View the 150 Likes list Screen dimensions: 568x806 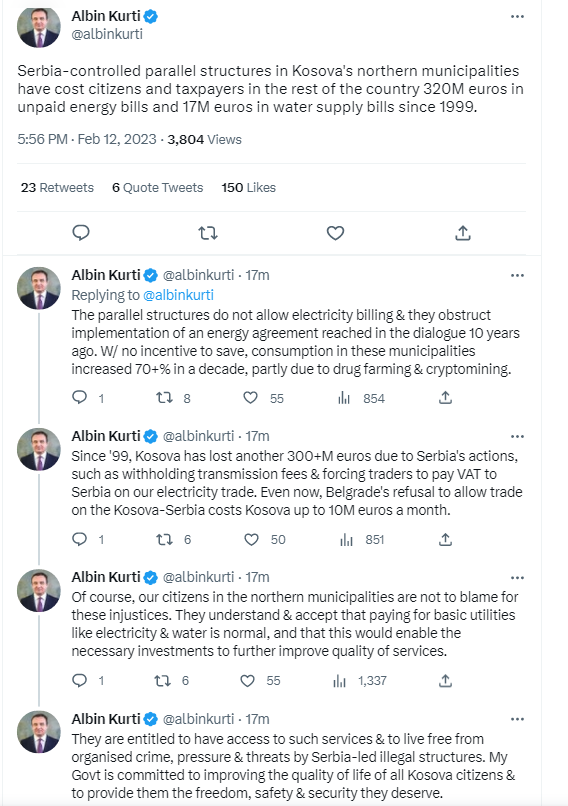[249, 188]
